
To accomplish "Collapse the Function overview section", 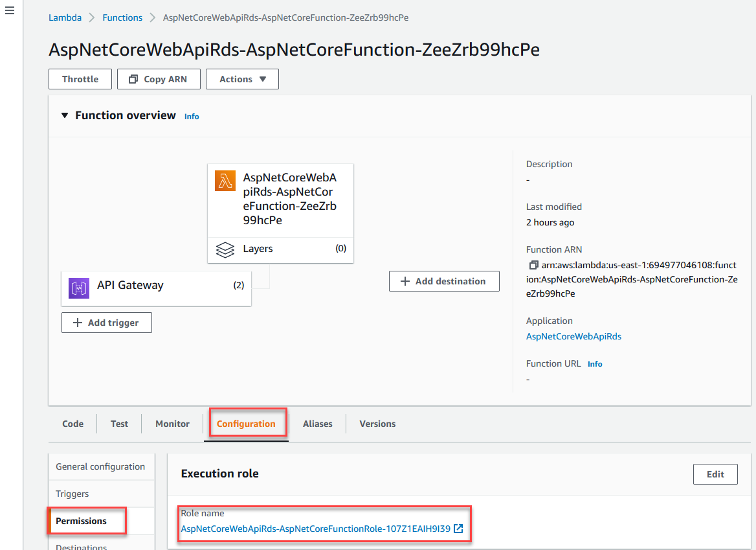I will coord(65,115).
